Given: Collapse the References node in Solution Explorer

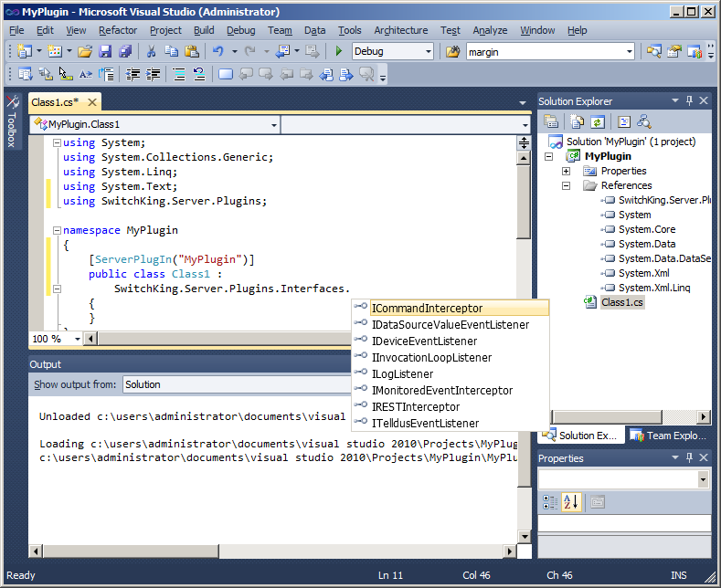Looking at the screenshot, I should pyautogui.click(x=566, y=185).
